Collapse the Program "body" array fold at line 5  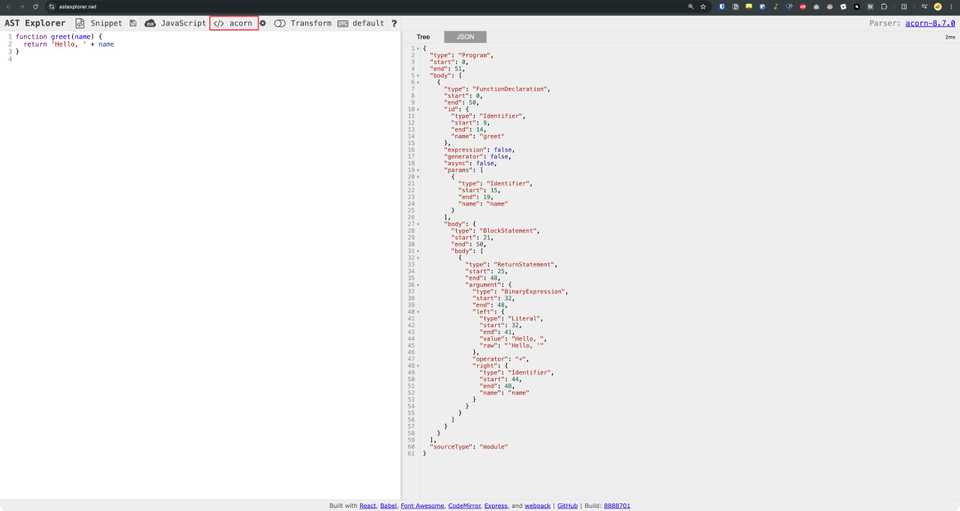[x=418, y=75]
